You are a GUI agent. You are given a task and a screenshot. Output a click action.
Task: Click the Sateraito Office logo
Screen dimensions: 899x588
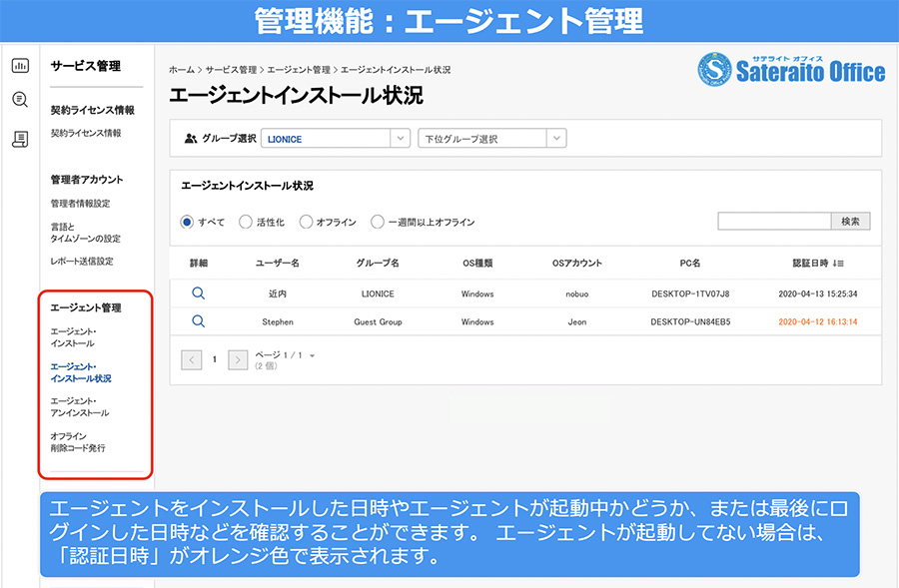click(x=791, y=69)
